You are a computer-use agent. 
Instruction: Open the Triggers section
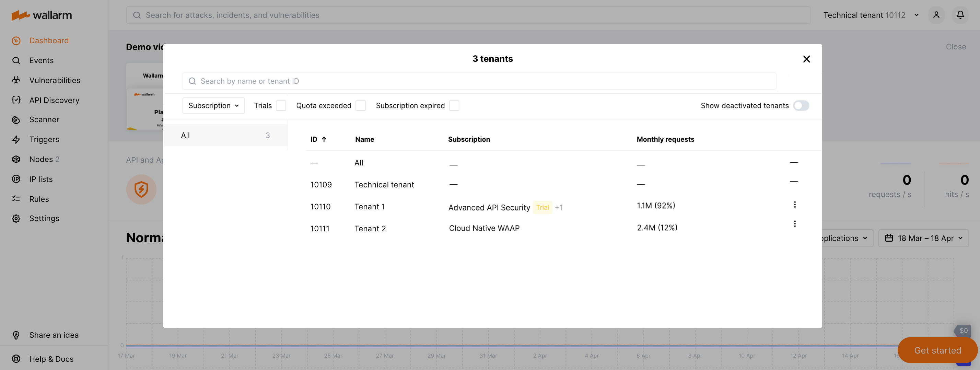coord(44,139)
